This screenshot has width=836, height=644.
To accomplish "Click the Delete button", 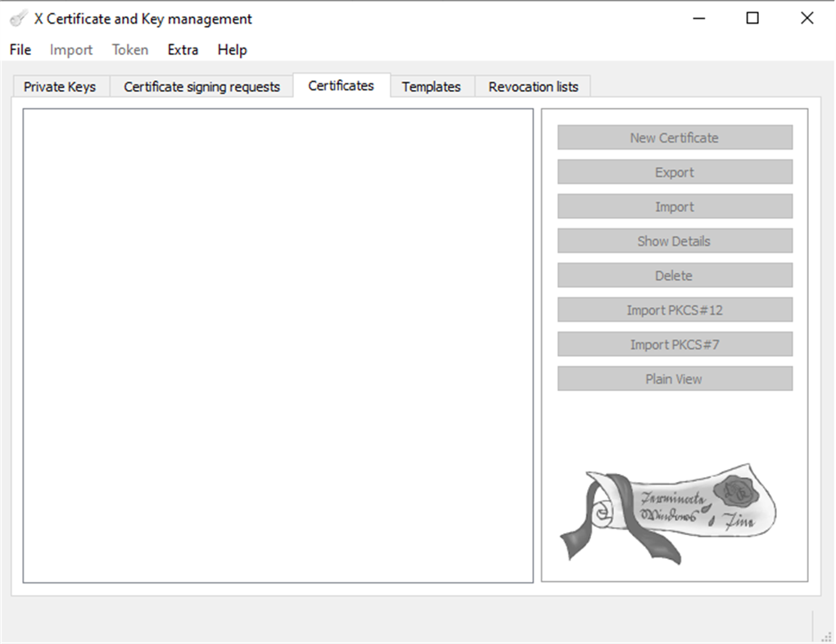I will pyautogui.click(x=674, y=275).
